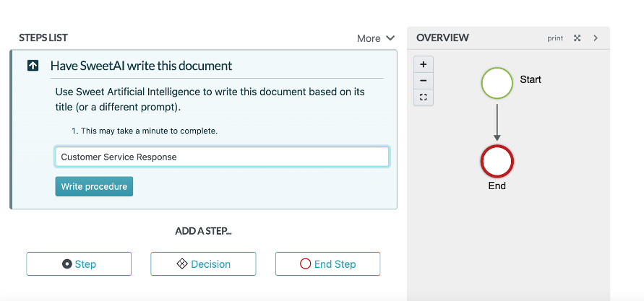Click the OVERVIEW panel title

[x=442, y=38]
